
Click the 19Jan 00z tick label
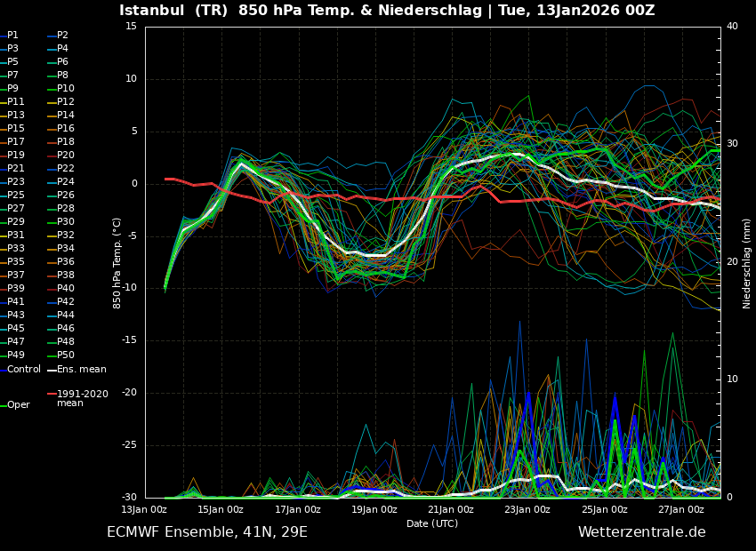click(x=374, y=509)
